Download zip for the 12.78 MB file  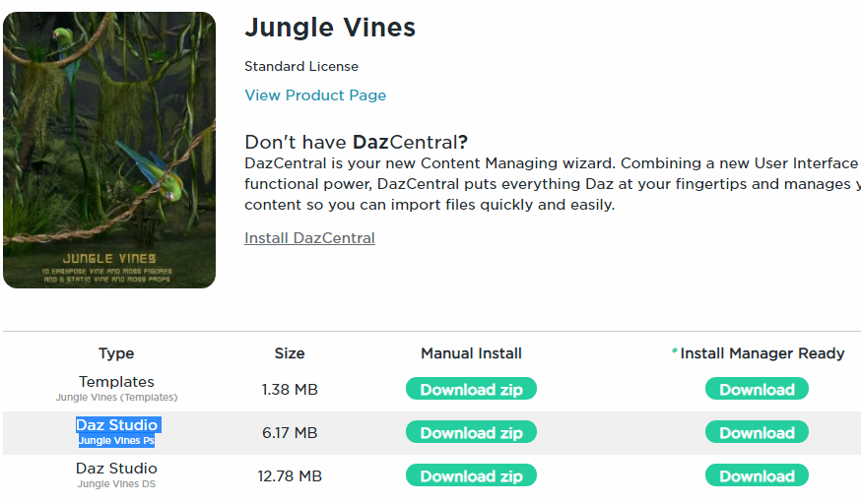[x=471, y=475]
